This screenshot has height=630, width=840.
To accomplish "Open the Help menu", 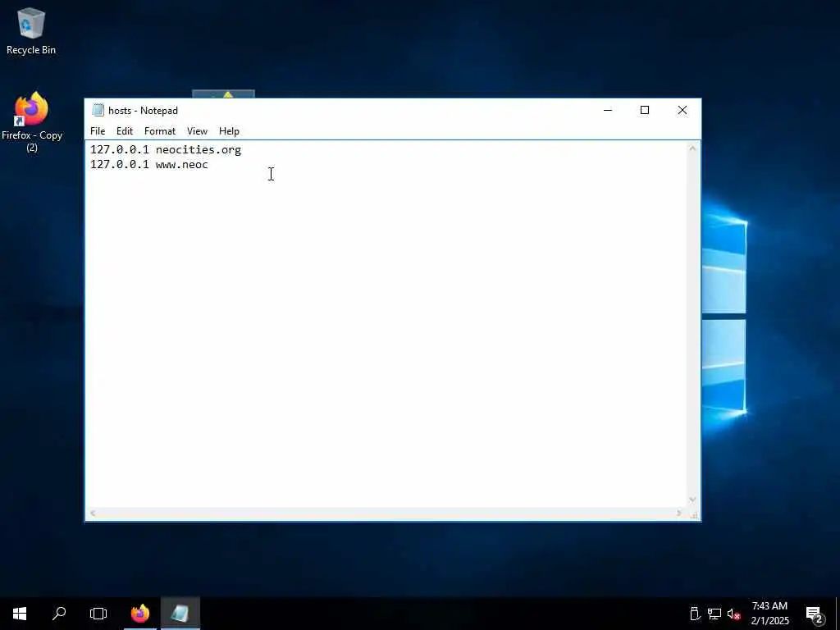I will (x=229, y=131).
